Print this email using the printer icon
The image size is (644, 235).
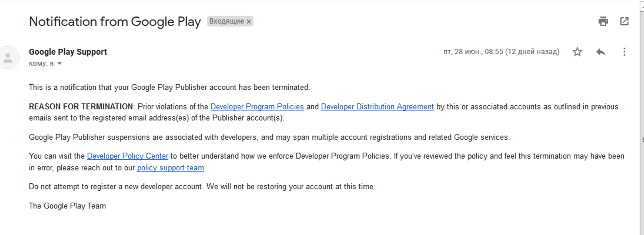[x=603, y=21]
